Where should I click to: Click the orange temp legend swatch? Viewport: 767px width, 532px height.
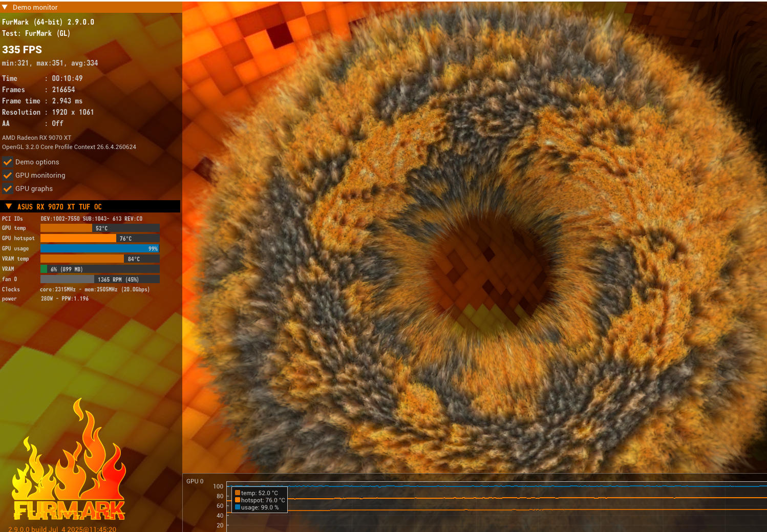pos(238,493)
